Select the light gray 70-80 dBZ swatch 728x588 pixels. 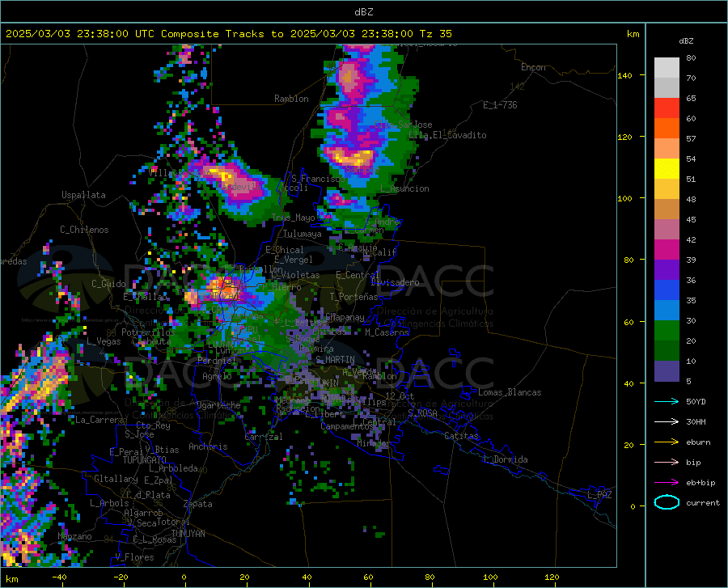click(667, 68)
